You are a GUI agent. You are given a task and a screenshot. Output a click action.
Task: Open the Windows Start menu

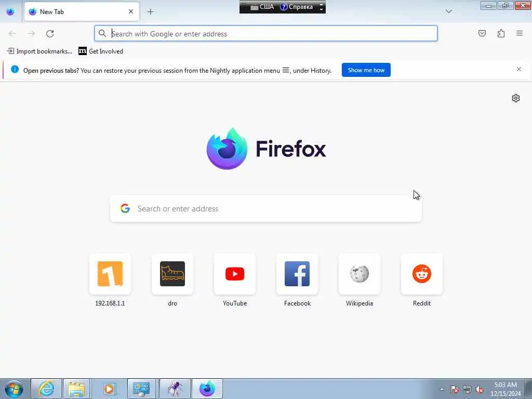click(x=14, y=389)
